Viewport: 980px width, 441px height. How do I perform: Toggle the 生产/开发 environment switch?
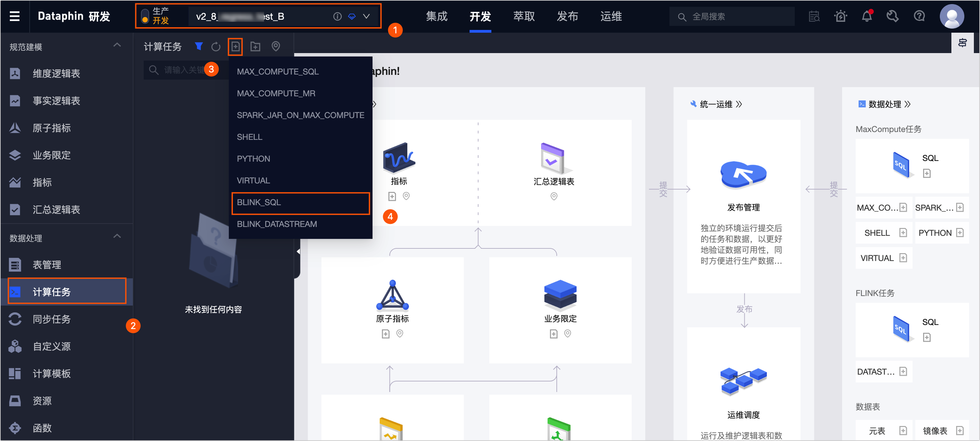(x=145, y=16)
